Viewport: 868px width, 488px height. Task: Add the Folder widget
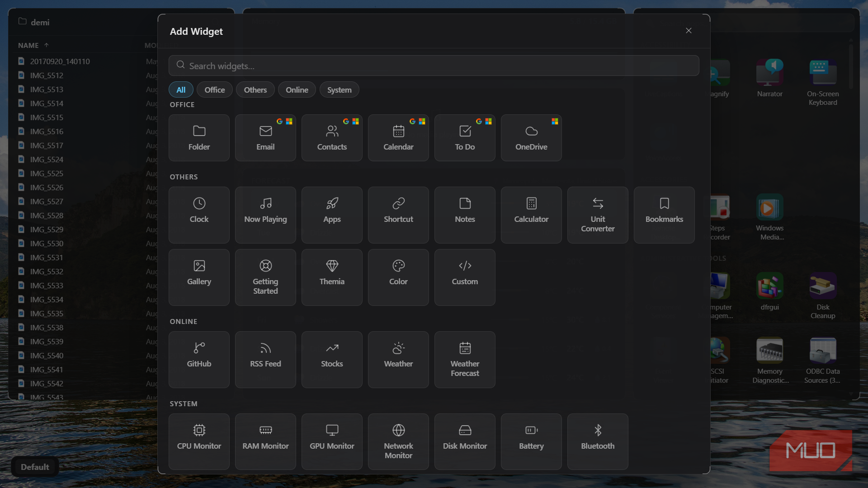[x=199, y=138]
